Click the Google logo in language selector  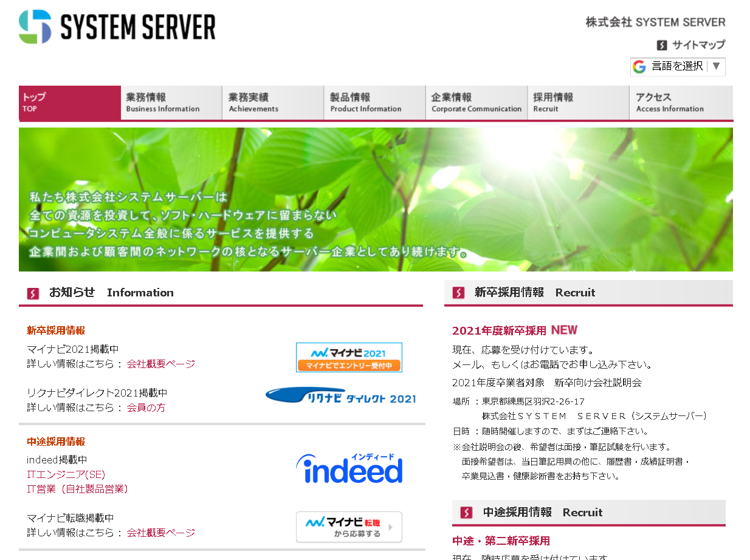(639, 67)
